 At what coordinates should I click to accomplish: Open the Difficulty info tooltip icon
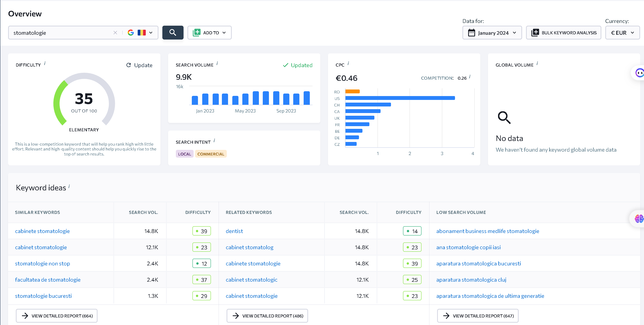click(45, 63)
